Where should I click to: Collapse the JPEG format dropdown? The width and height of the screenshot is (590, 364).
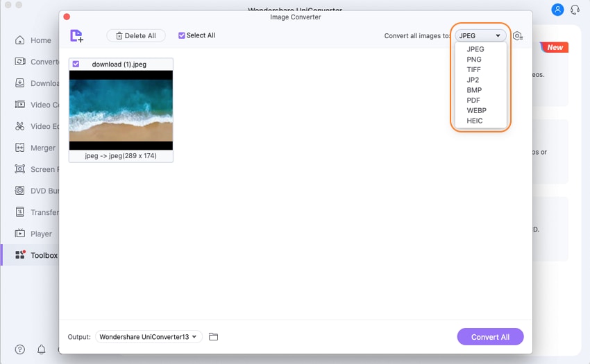click(480, 36)
